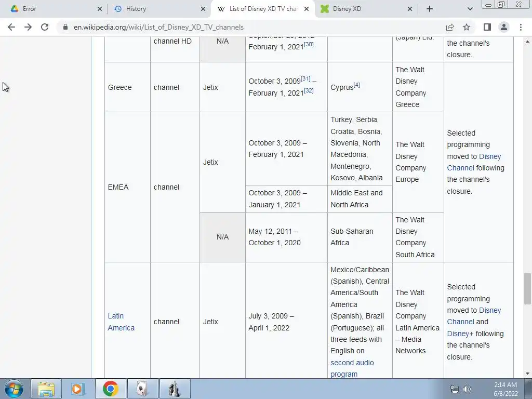Click the scrollbar up arrow
Viewport: 532px width, 399px height.
pyautogui.click(x=527, y=42)
